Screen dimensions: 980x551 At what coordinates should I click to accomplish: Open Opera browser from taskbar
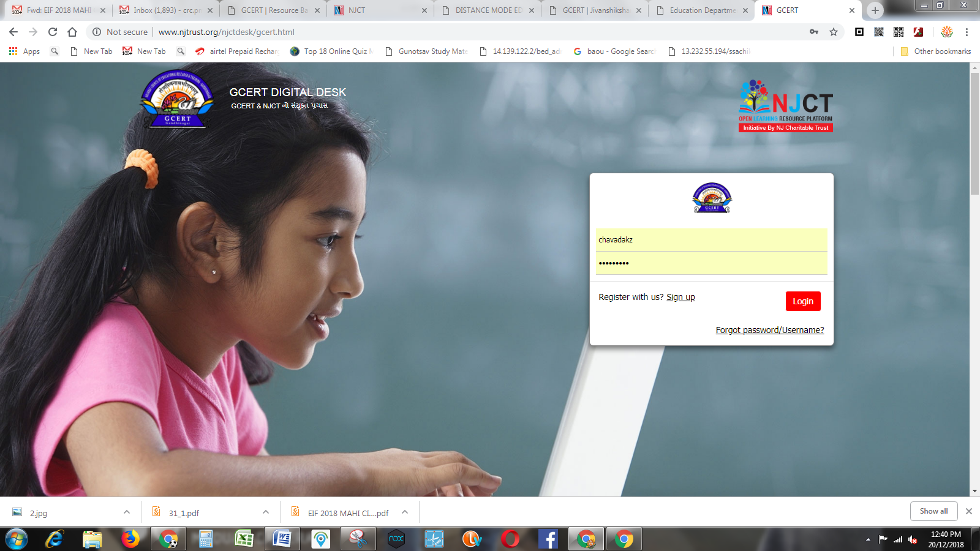pyautogui.click(x=510, y=539)
